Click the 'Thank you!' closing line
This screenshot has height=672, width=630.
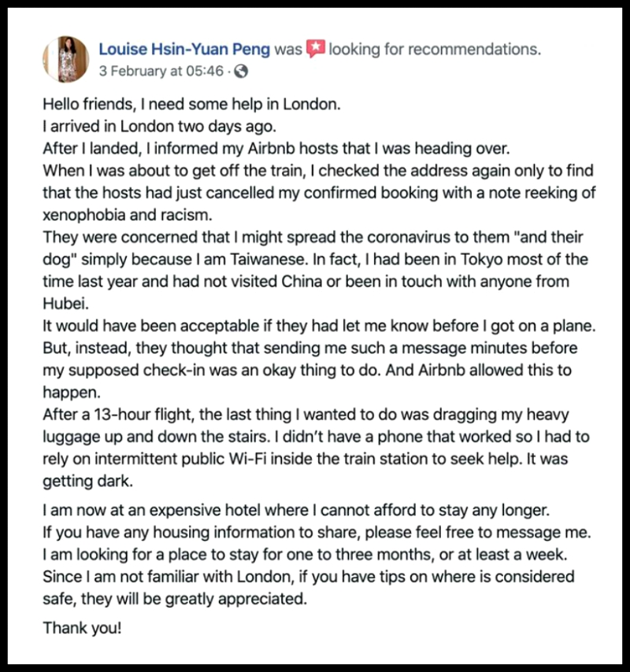click(x=82, y=628)
